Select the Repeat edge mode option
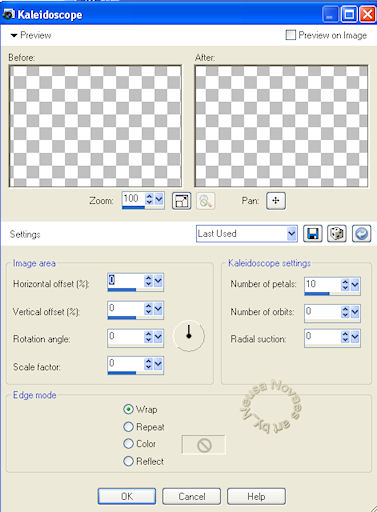The height and width of the screenshot is (512, 377). [128, 427]
